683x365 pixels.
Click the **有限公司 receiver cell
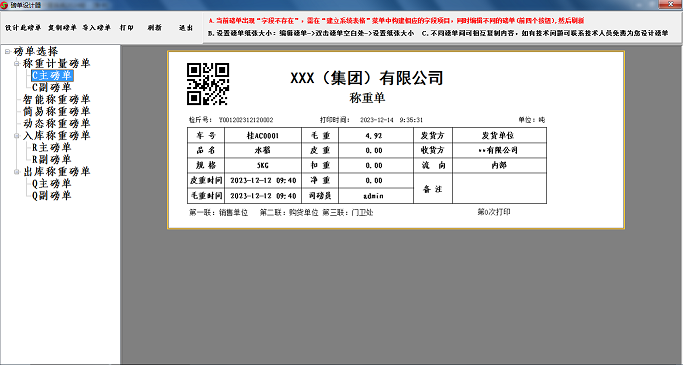tap(499, 150)
